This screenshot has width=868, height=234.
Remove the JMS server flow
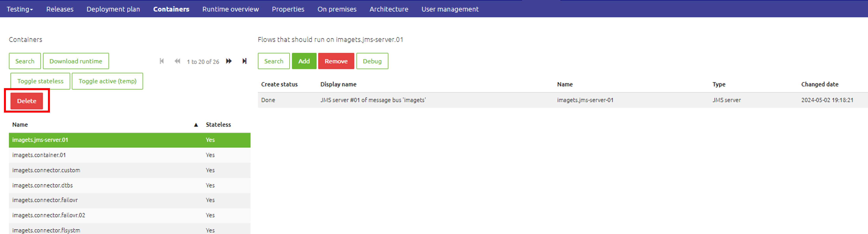coord(336,61)
